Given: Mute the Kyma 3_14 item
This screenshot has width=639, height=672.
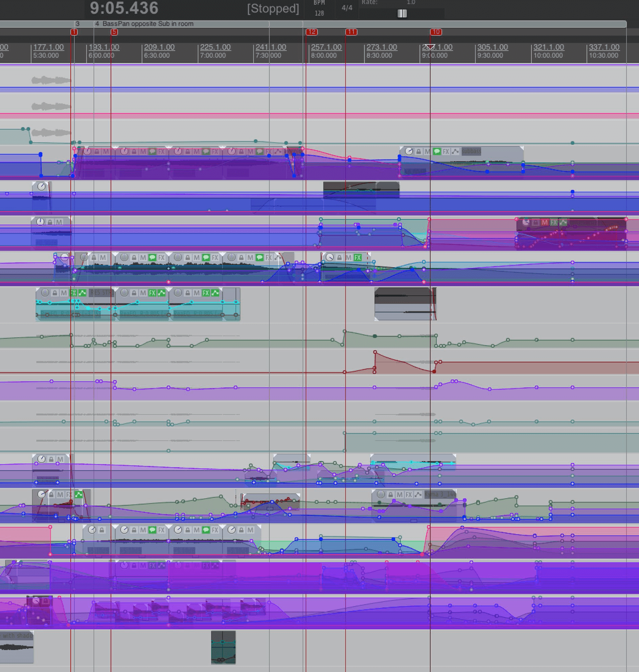Looking at the screenshot, I should coord(400,494).
